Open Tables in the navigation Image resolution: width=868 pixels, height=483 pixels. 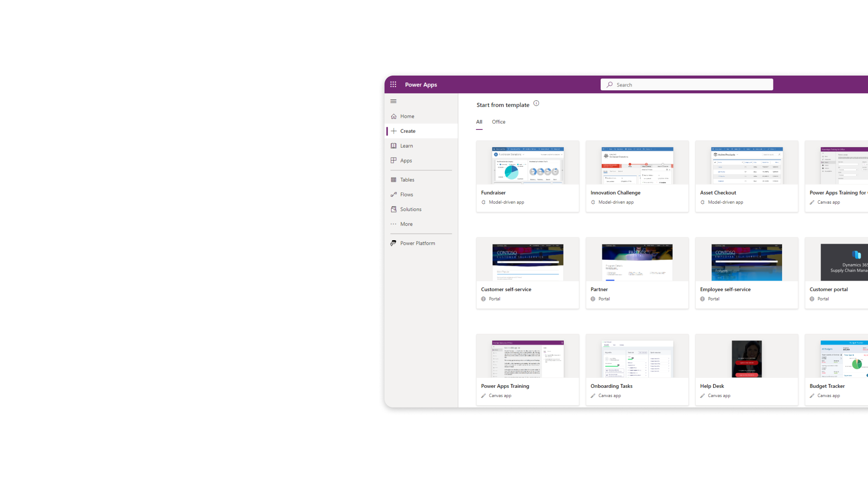pos(407,180)
